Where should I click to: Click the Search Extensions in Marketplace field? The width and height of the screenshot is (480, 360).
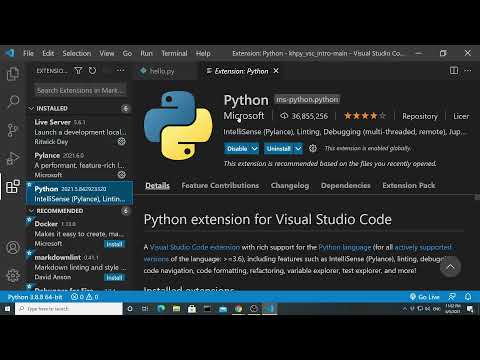[x=80, y=90]
